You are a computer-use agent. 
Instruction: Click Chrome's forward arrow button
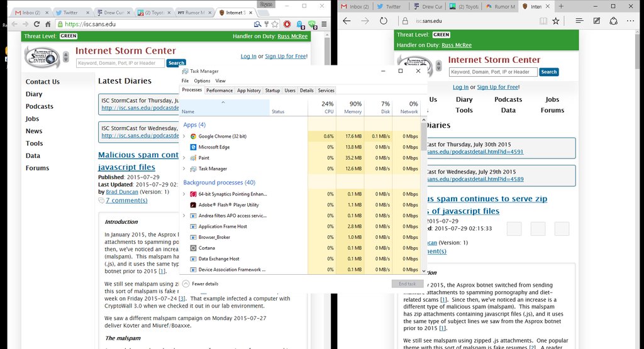[26, 25]
